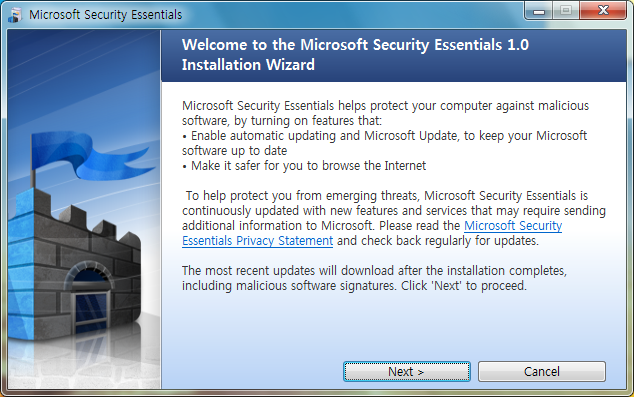Click the Enable automatic updating bullet text
This screenshot has width=634, height=397.
384,143
